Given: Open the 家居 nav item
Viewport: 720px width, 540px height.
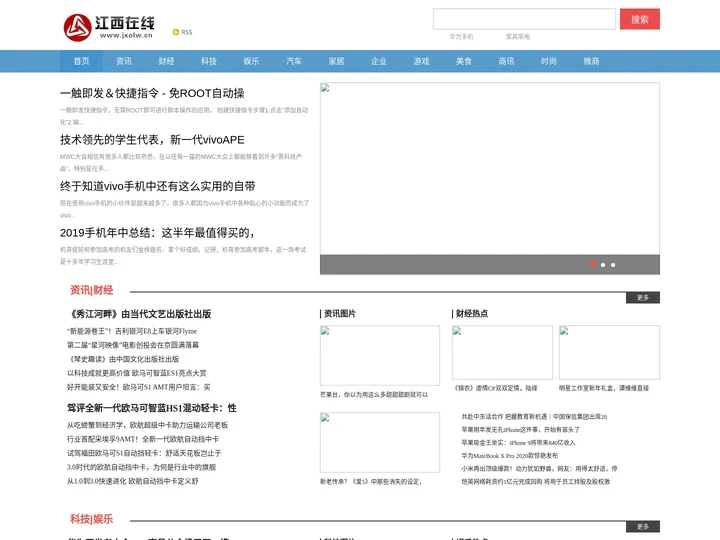Looking at the screenshot, I should click(x=336, y=61).
